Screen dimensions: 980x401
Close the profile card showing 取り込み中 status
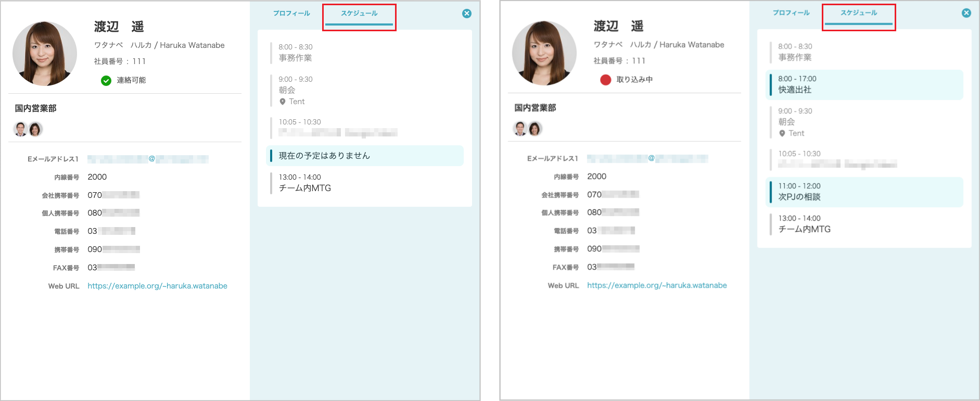(x=966, y=13)
